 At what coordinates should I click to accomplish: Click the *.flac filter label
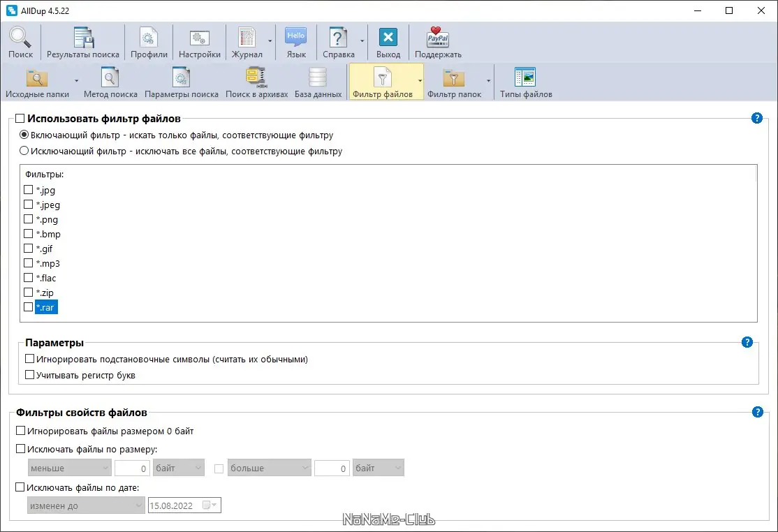tap(46, 278)
